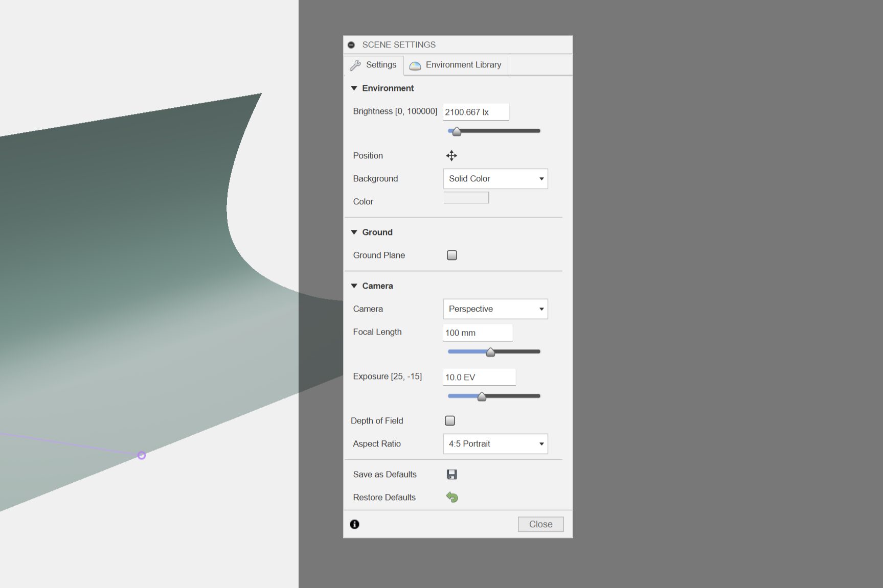The width and height of the screenshot is (883, 588).
Task: Open the Camera type dropdown showing Perspective
Action: (495, 309)
